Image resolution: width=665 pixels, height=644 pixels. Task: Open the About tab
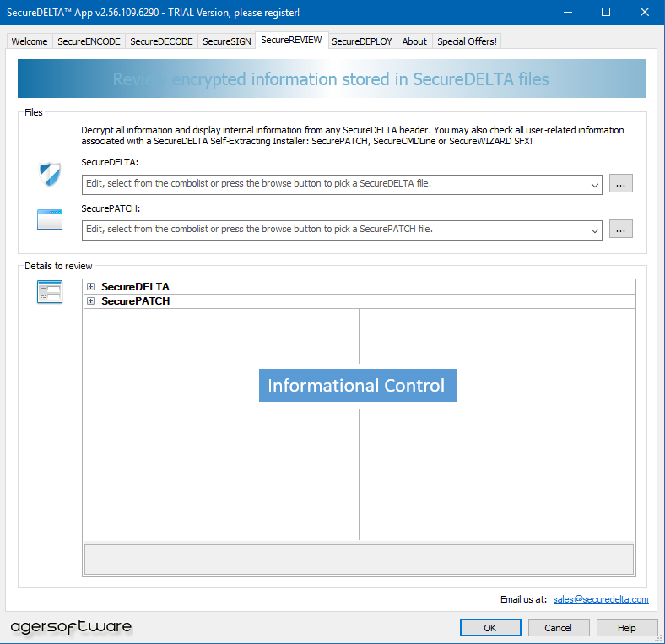point(414,41)
